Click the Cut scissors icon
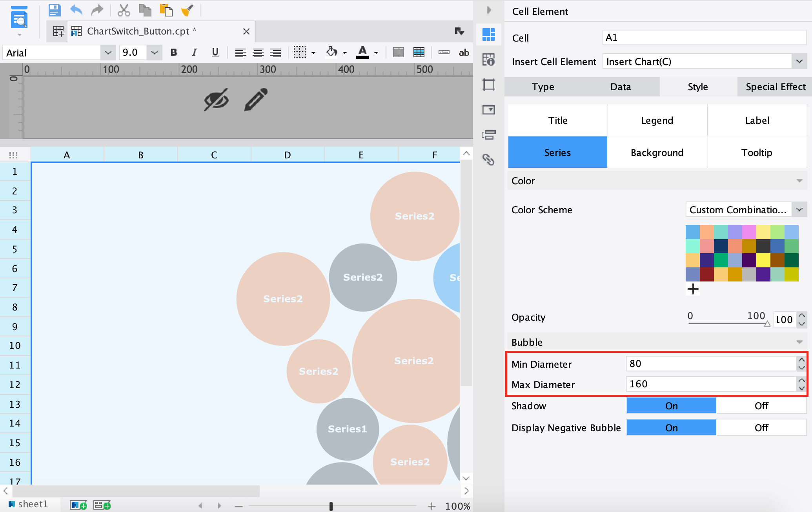Viewport: 812px width, 512px height. point(124,10)
